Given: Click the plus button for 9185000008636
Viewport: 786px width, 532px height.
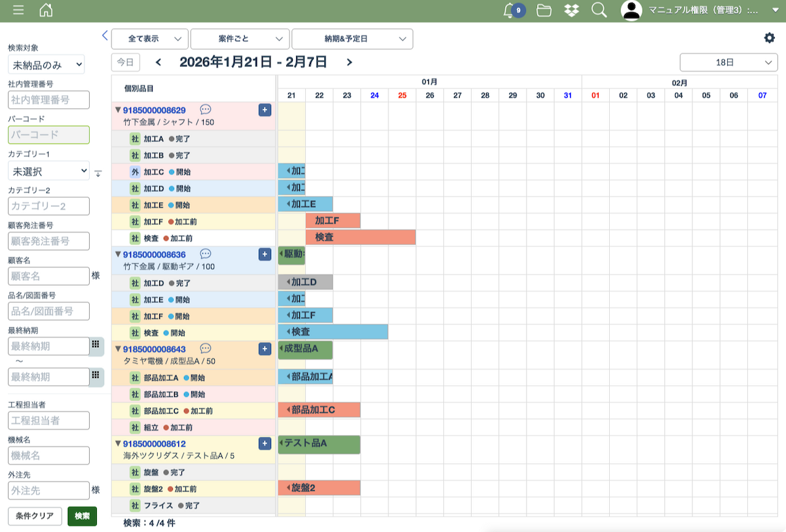Looking at the screenshot, I should [265, 254].
